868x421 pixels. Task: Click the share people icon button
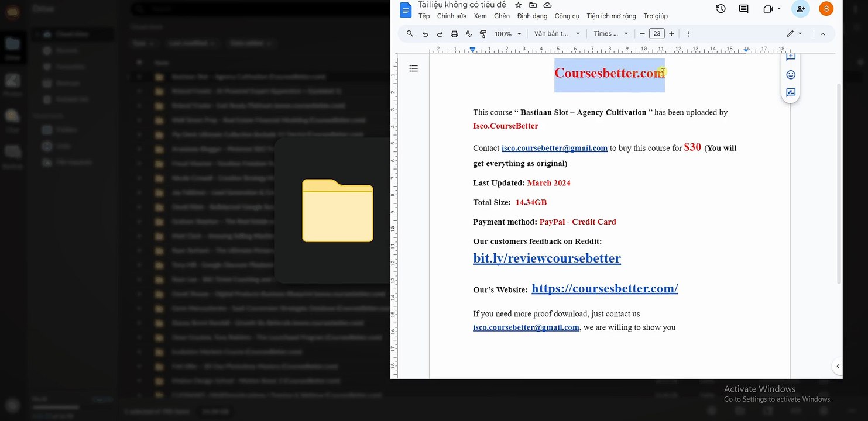801,9
